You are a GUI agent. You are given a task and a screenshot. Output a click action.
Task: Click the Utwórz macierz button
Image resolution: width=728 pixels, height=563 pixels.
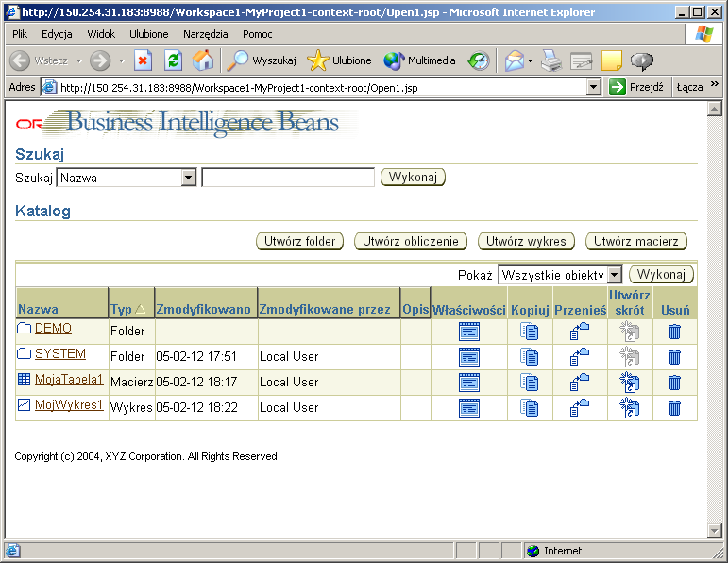click(636, 241)
